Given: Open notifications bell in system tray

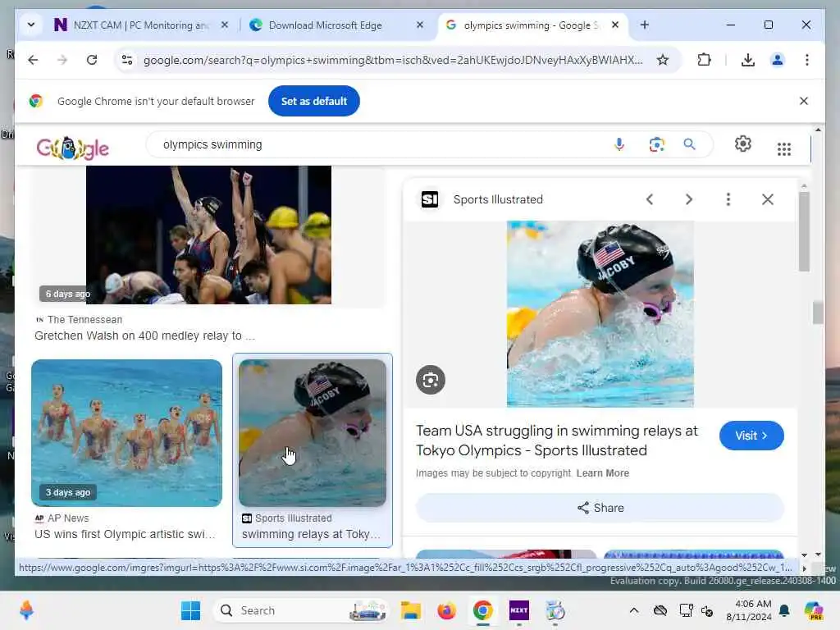Looking at the screenshot, I should coord(784,610).
